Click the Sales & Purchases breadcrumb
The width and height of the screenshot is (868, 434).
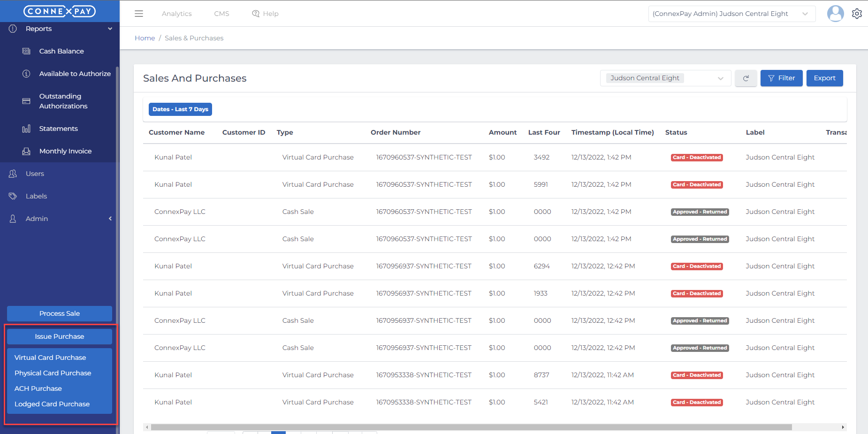point(194,38)
